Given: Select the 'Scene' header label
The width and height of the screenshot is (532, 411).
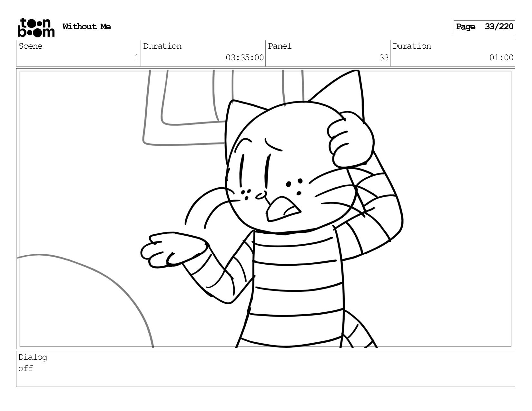Looking at the screenshot, I should tap(30, 46).
